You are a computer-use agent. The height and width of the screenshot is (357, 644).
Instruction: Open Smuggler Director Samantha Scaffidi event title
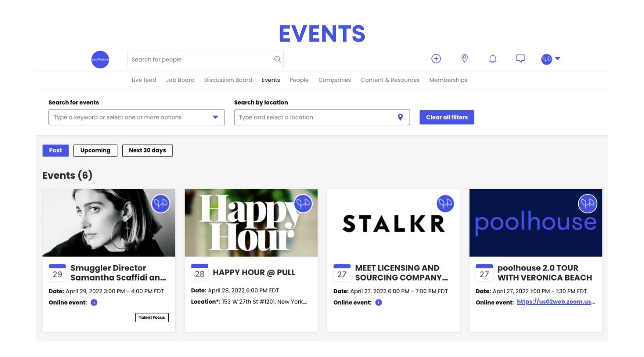[x=119, y=273]
